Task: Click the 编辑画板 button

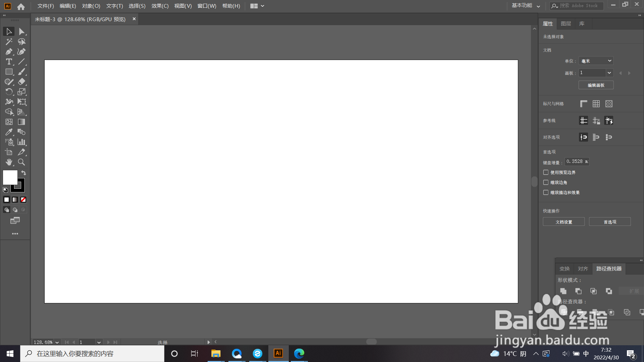Action: click(x=596, y=85)
